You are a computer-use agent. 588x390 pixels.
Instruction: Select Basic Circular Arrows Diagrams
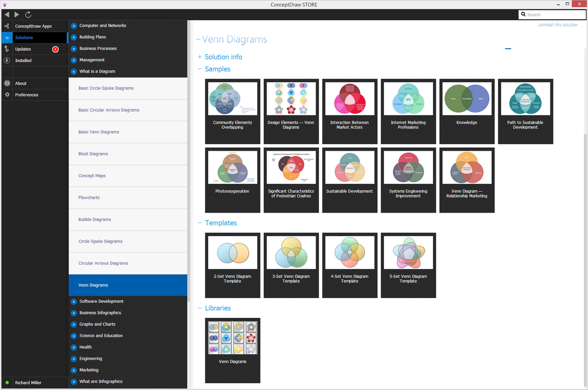coord(128,110)
